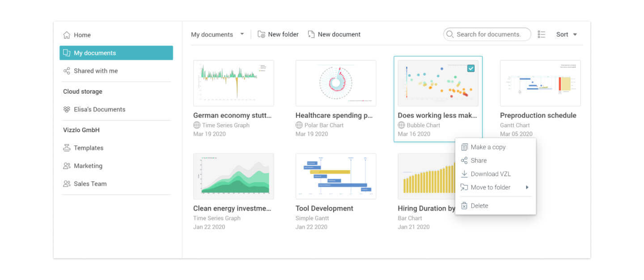Viewport: 644px width, 280px height.
Task: Open the Tool Development Gantt thumbnail
Action: tap(335, 176)
